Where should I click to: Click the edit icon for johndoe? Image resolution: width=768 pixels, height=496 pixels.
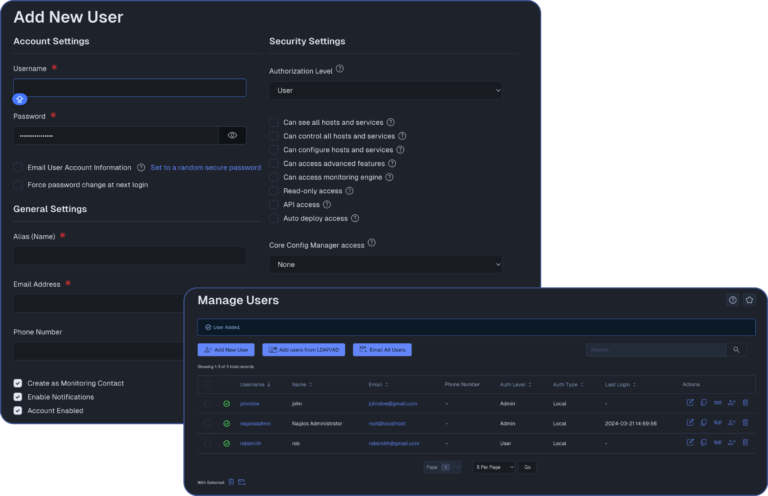(690, 403)
